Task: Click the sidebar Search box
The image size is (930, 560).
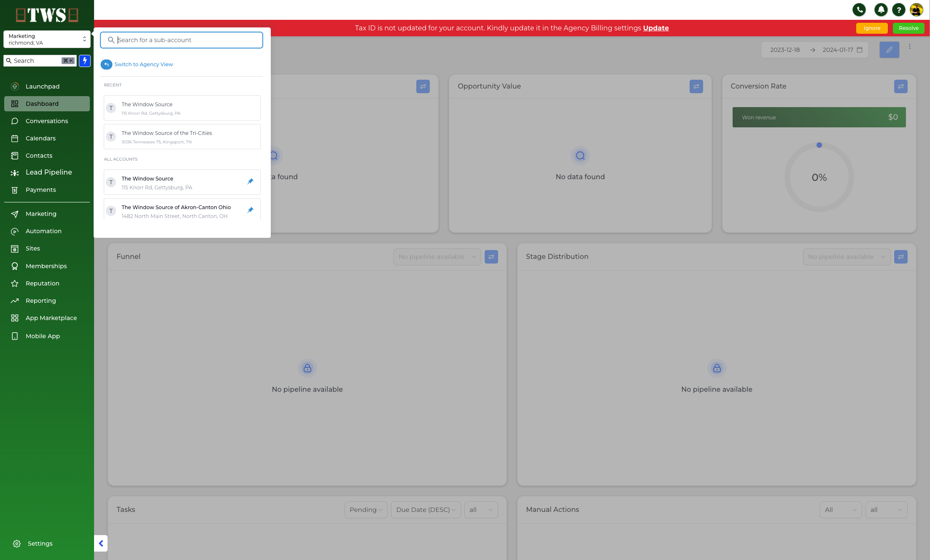Action: click(40, 61)
